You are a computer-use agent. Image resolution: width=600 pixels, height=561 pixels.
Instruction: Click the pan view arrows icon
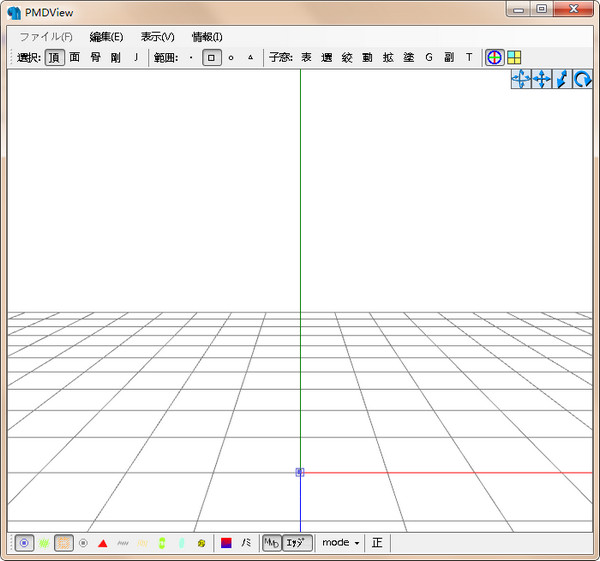point(521,79)
